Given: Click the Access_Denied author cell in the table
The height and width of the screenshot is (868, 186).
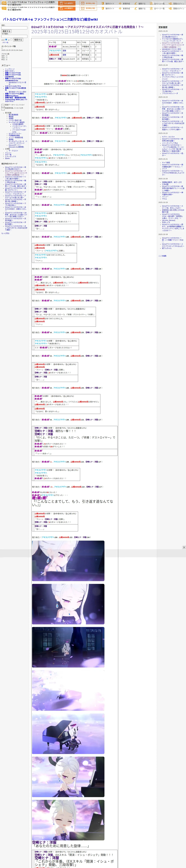Looking at the screenshot, I should [69, 47].
